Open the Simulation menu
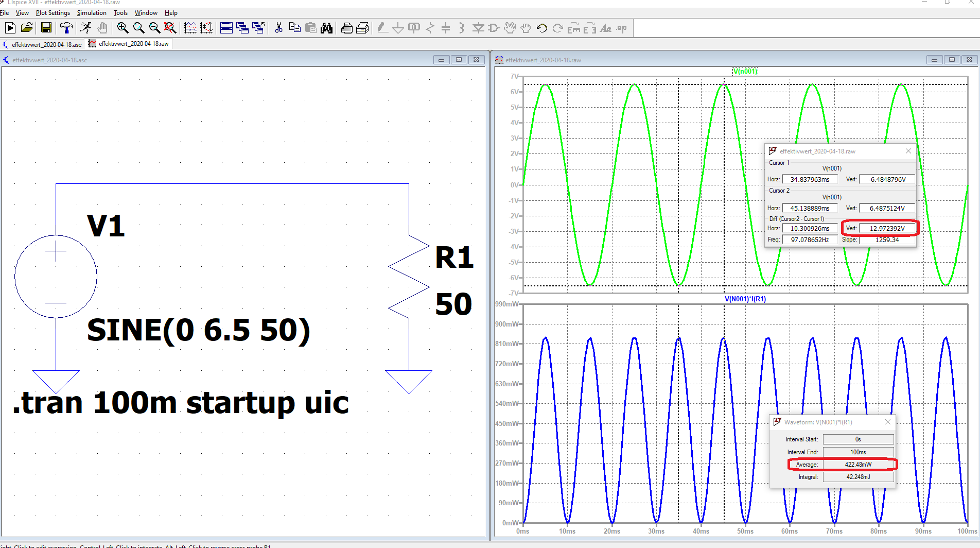Screen dimensions: 980x548 [x=92, y=13]
